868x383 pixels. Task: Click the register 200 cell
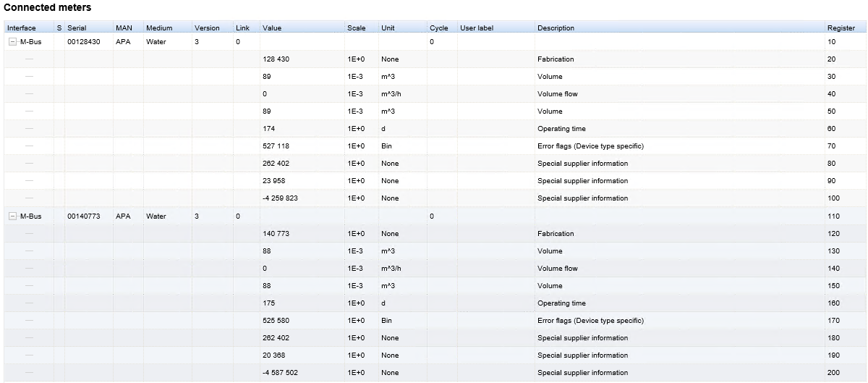(833, 373)
